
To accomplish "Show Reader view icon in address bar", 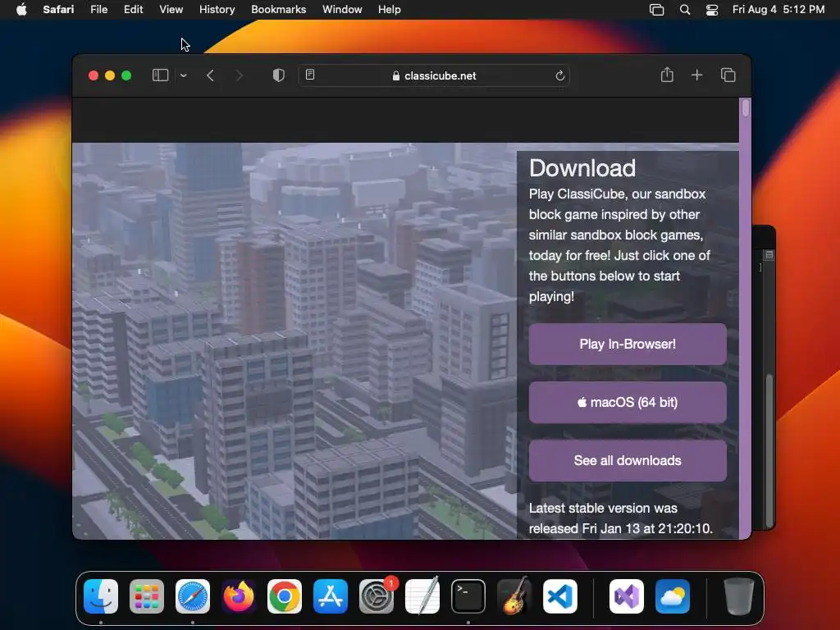I will coord(310,75).
